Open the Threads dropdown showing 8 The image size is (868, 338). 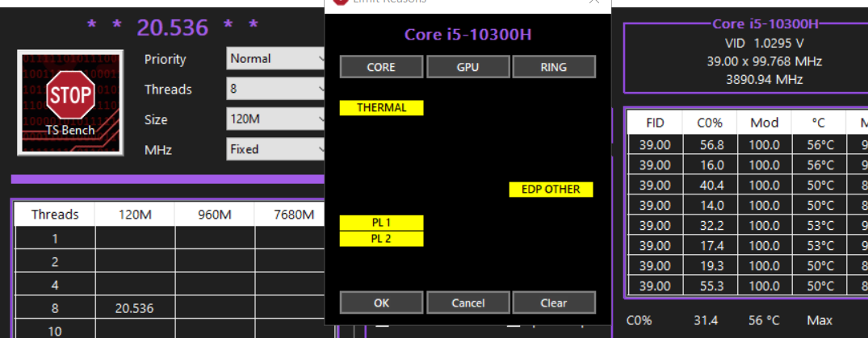(x=275, y=89)
